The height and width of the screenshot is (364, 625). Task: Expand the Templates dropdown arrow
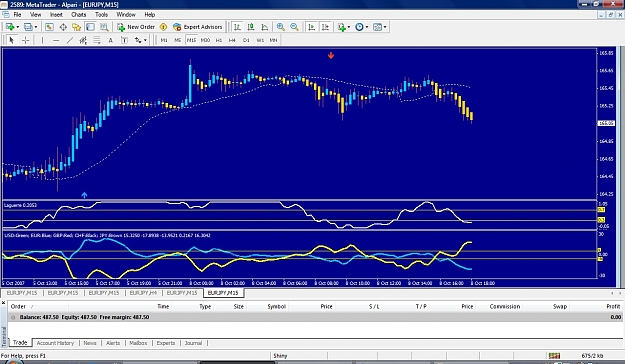coord(385,27)
